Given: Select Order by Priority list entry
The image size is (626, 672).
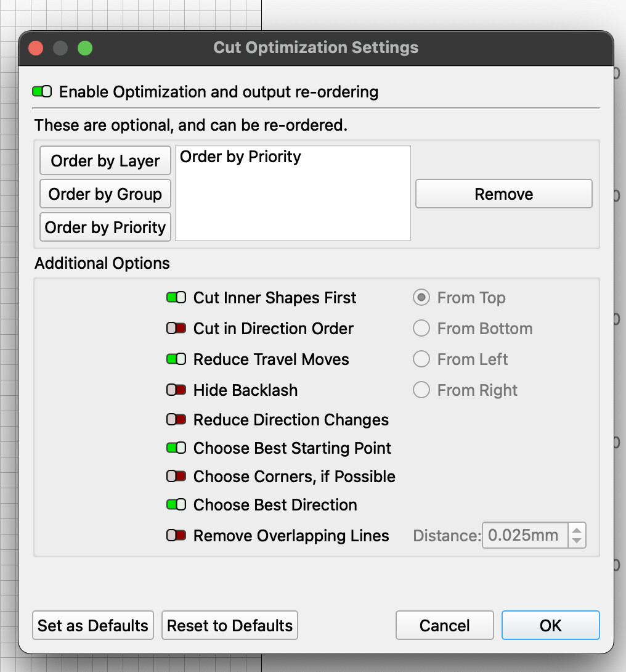Looking at the screenshot, I should [x=240, y=157].
